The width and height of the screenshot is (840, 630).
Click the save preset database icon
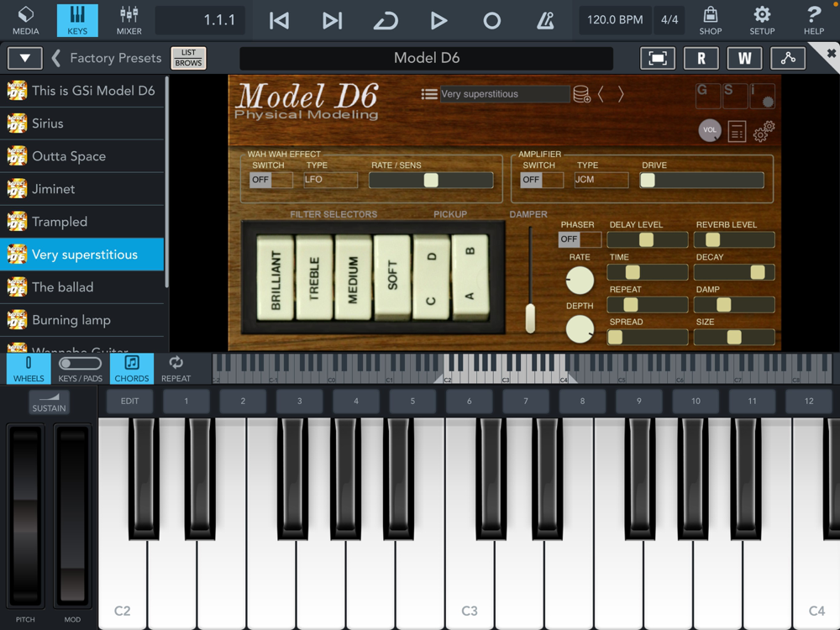click(x=582, y=94)
